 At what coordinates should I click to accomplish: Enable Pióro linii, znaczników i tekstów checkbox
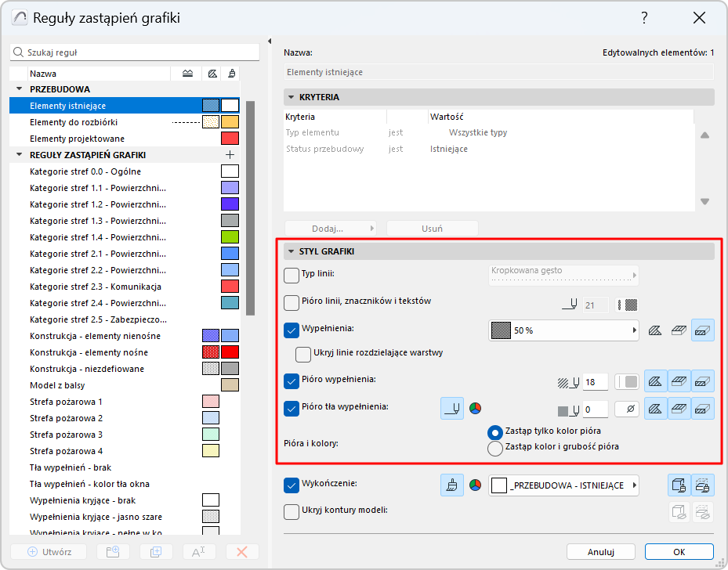[x=292, y=303]
